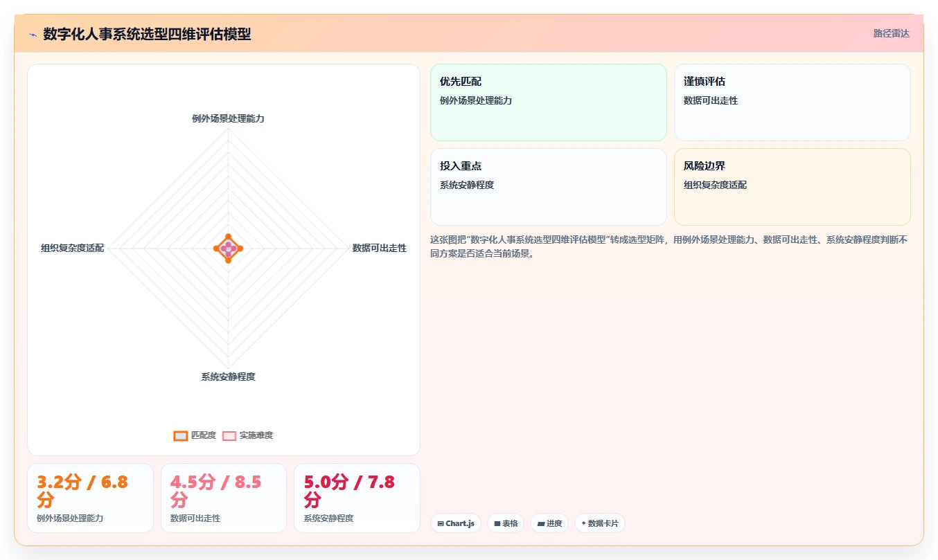938x560 pixels.
Task: Click 例外场景处理能力 caption under 3.2分
Action: (70, 518)
